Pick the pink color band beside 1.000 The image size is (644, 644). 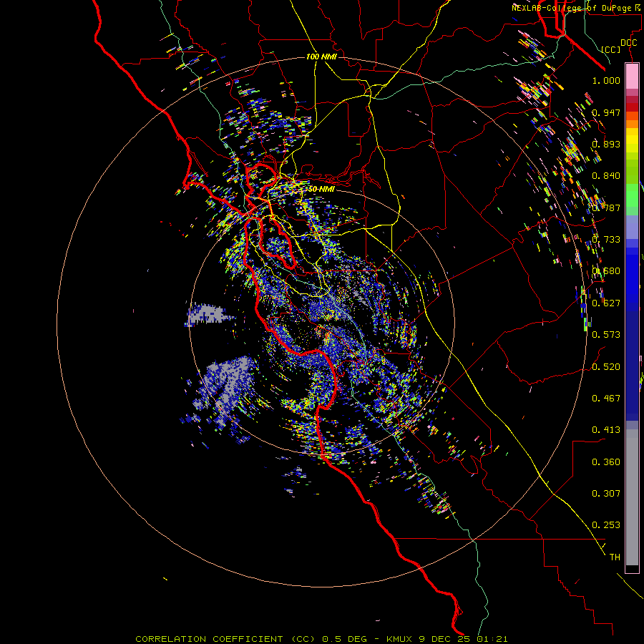pos(632,77)
